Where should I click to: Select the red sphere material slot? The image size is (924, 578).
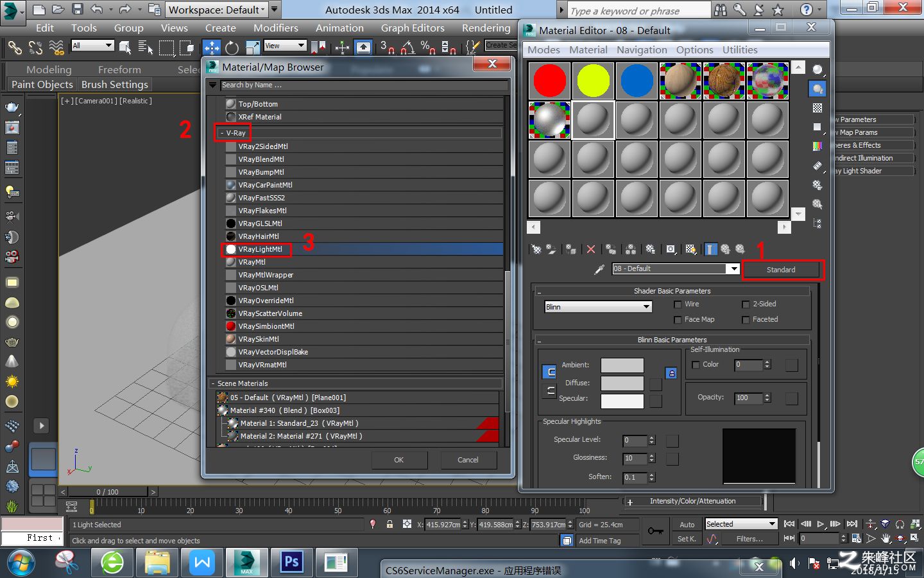click(x=550, y=81)
